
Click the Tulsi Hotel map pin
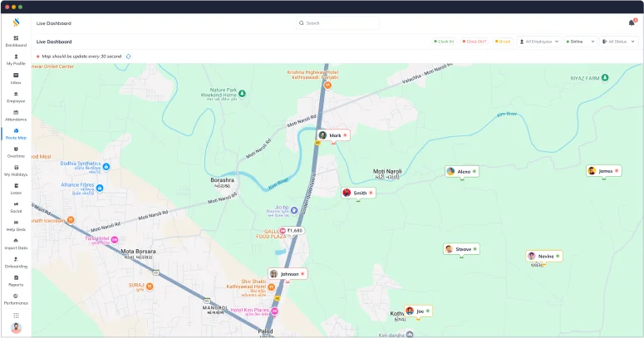pyautogui.click(x=115, y=239)
